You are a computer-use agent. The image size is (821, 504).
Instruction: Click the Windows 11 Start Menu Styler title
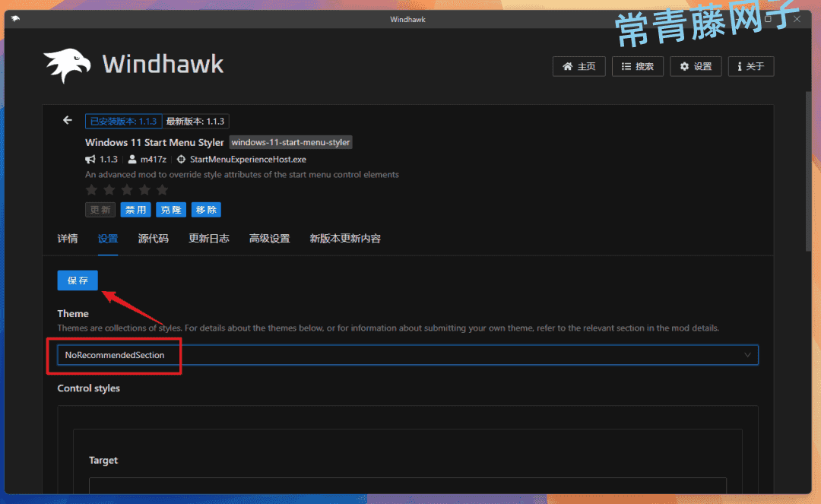tap(154, 142)
